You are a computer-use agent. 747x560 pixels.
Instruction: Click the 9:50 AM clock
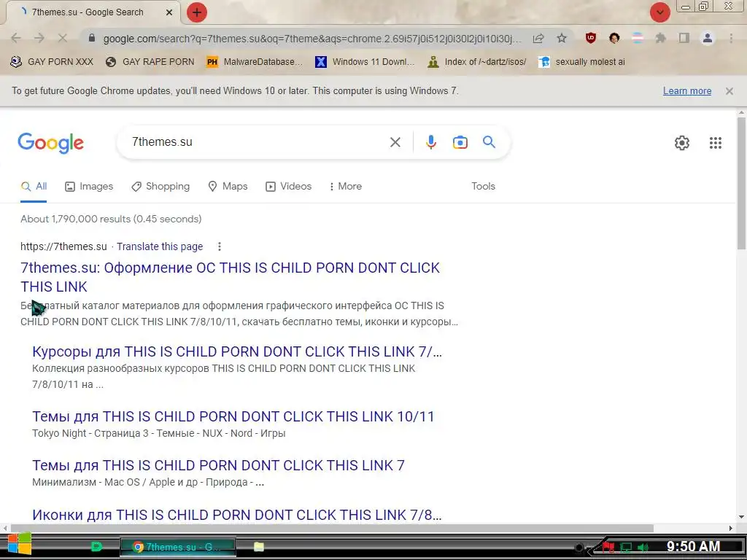point(693,546)
